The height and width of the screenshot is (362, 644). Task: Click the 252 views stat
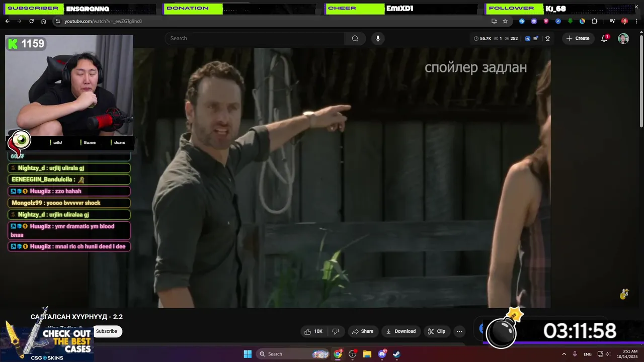[x=511, y=38]
